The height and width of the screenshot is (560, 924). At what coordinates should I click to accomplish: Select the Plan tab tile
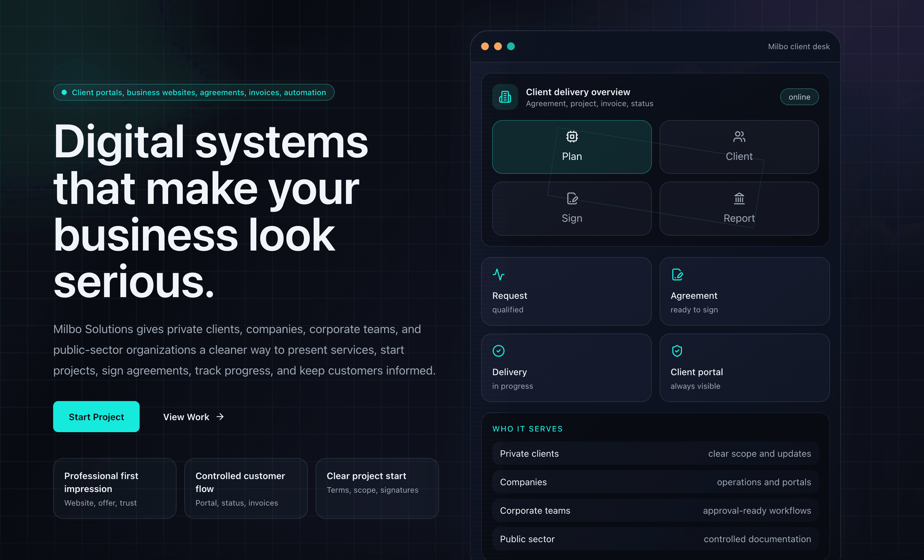point(572,147)
